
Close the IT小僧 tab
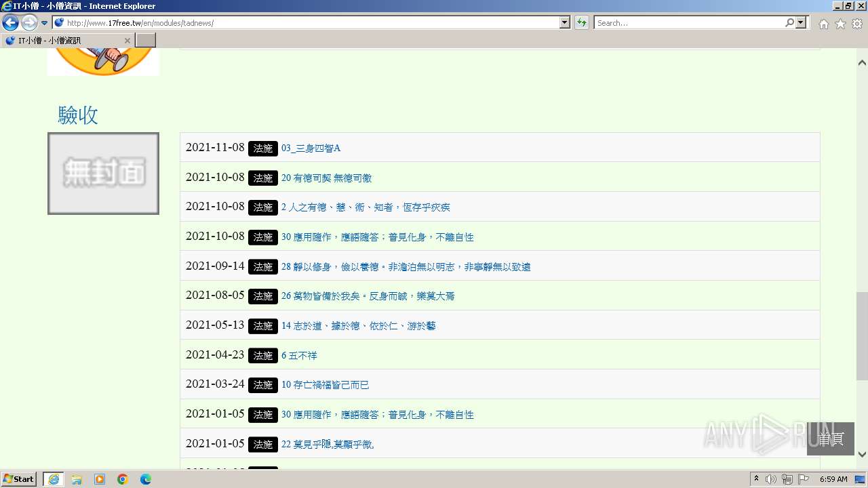coord(127,41)
